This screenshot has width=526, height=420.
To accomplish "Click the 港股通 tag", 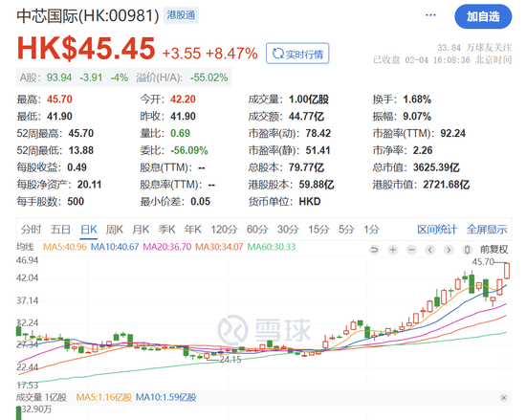I will click(x=181, y=15).
